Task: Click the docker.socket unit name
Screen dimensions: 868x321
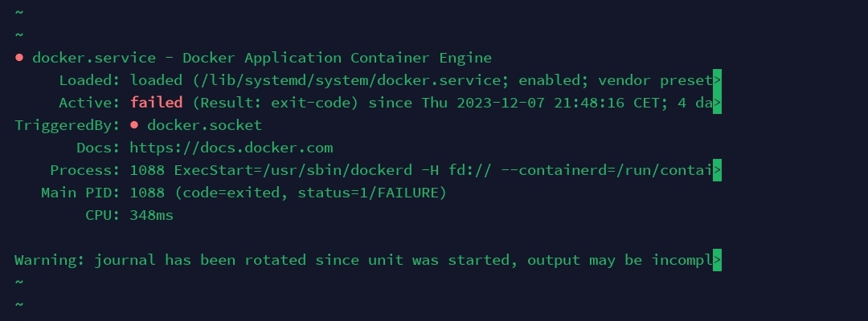Action: coord(205,125)
